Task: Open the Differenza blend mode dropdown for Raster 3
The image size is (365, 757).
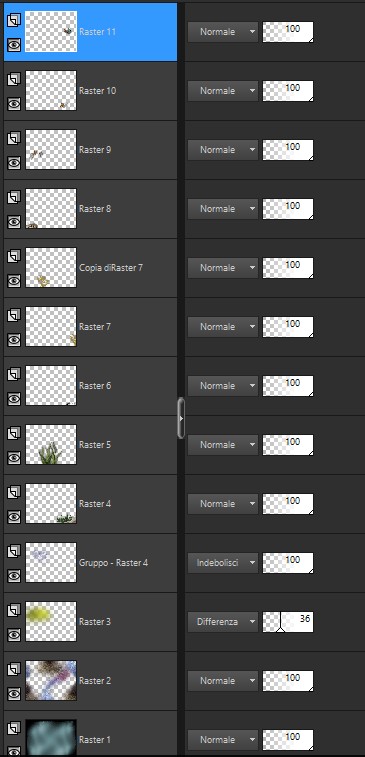Action: coord(223,622)
